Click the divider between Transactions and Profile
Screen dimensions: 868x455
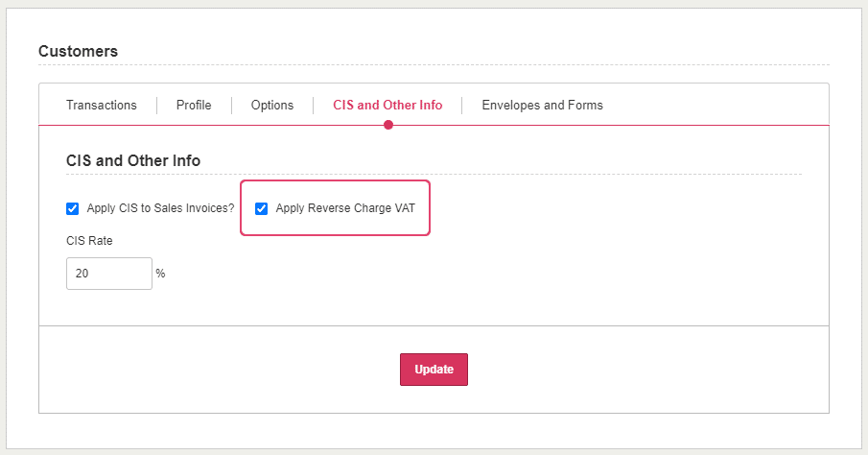(156, 105)
